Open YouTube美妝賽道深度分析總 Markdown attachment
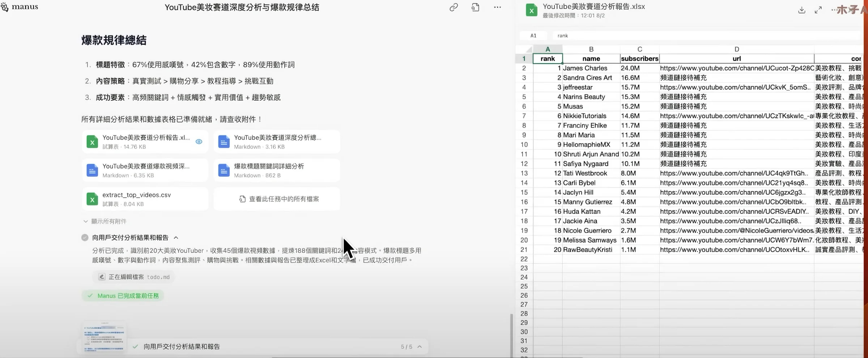The height and width of the screenshot is (358, 868). tap(277, 142)
